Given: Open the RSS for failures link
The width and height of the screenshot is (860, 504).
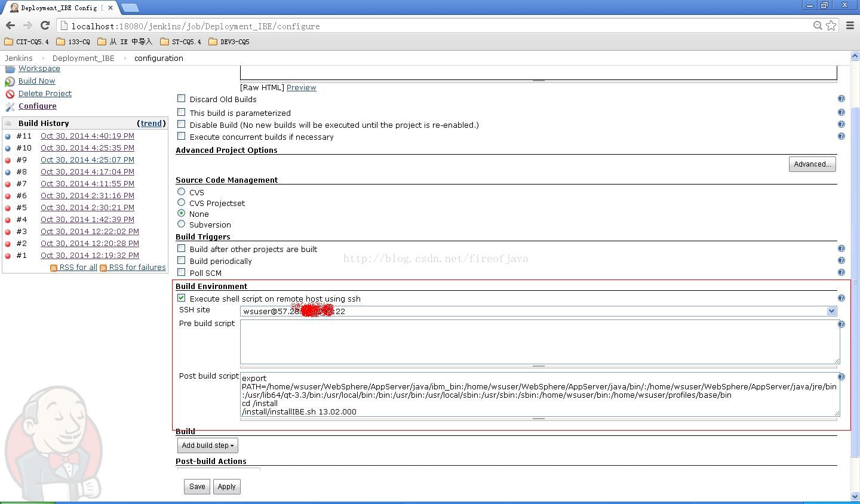Looking at the screenshot, I should click(x=137, y=268).
